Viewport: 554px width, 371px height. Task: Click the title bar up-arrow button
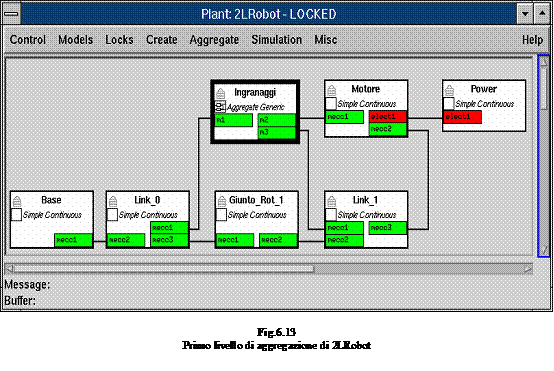542,14
